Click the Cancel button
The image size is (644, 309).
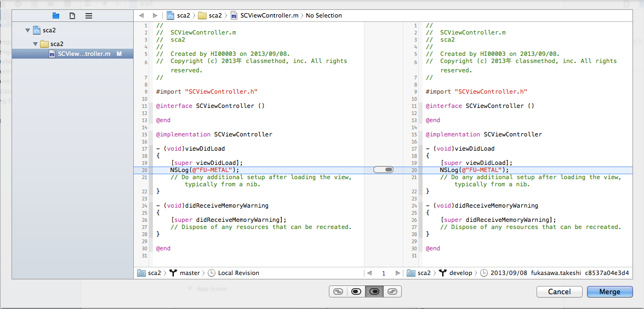point(560,292)
